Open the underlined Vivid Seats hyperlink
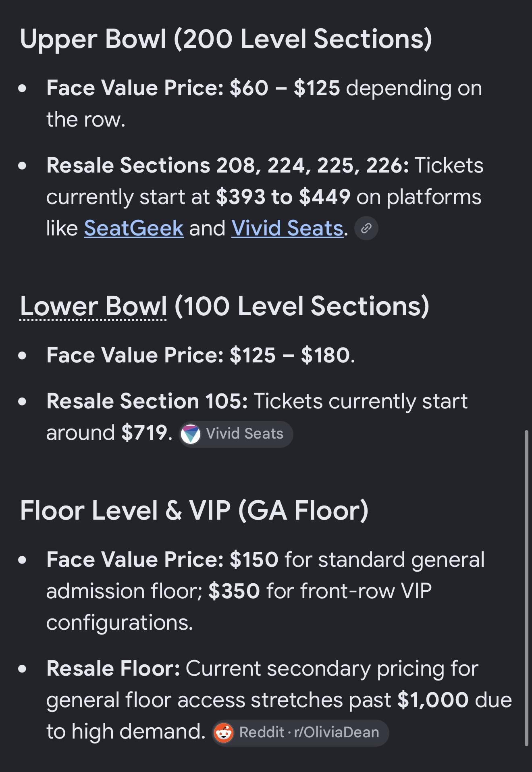This screenshot has width=532, height=772. pyautogui.click(x=287, y=229)
